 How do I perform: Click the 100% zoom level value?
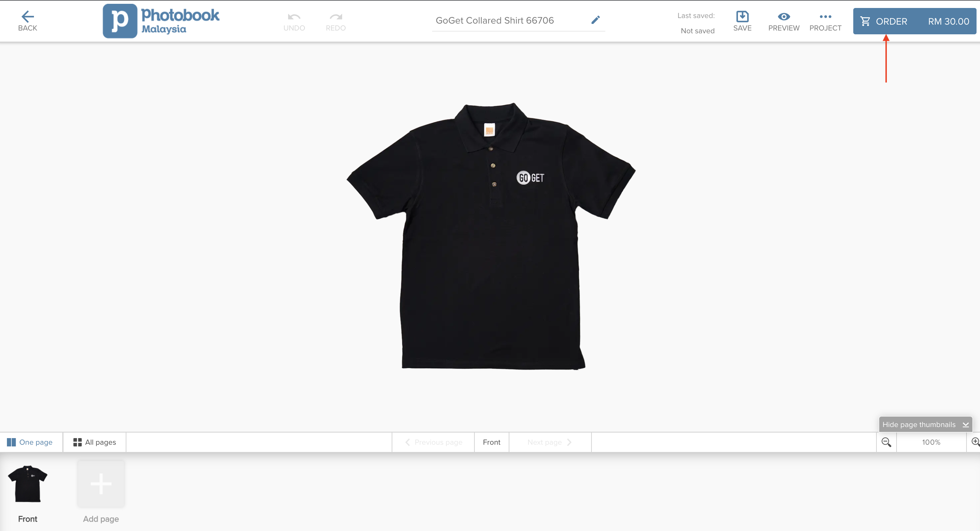click(931, 442)
